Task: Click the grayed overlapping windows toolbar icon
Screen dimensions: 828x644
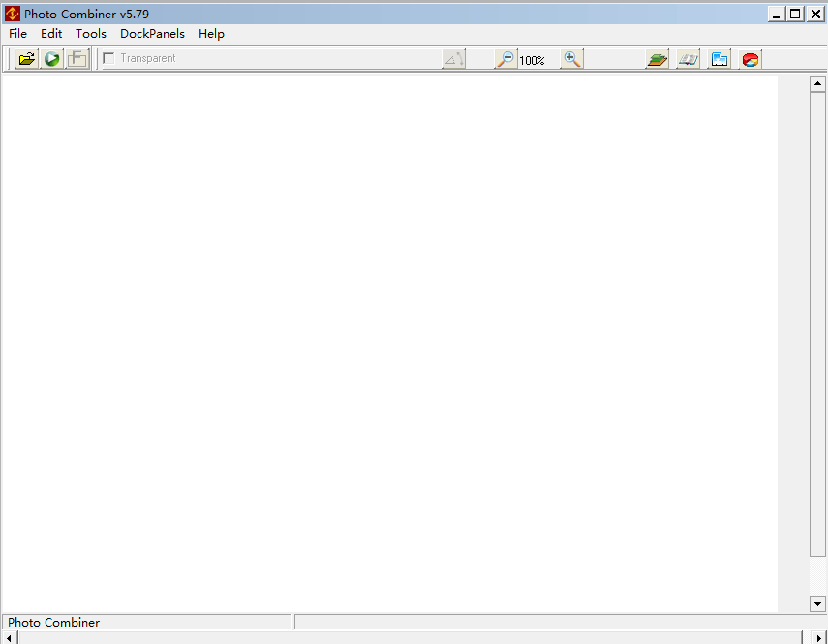Action: pos(77,59)
